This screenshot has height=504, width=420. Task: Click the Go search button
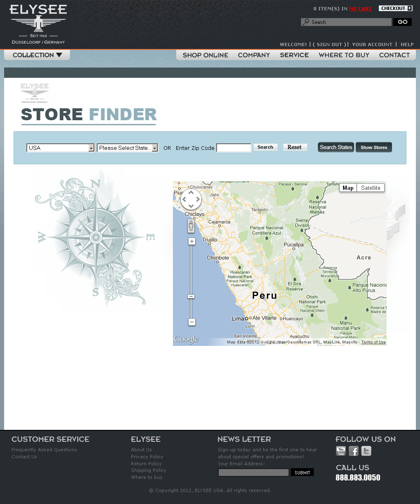(x=403, y=22)
